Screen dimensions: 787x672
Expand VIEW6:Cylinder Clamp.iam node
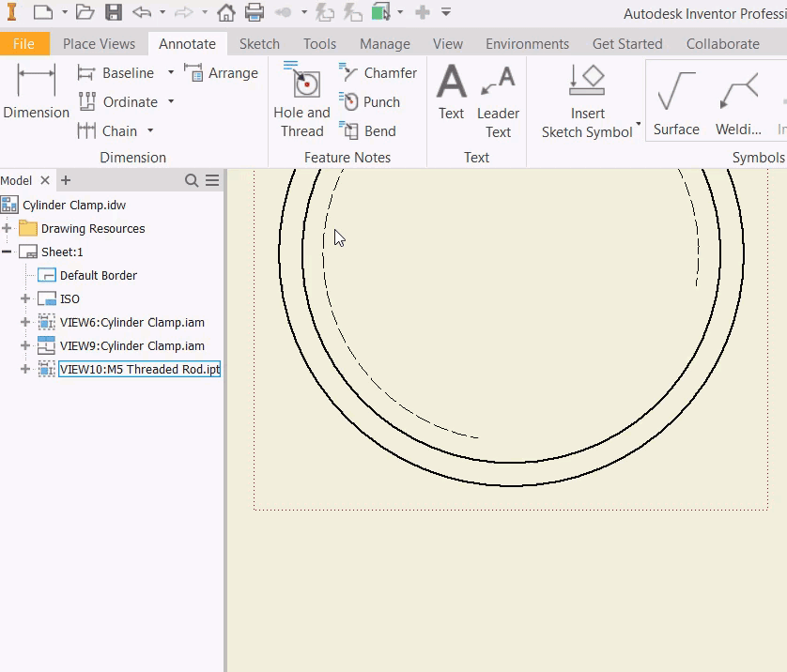(x=25, y=323)
